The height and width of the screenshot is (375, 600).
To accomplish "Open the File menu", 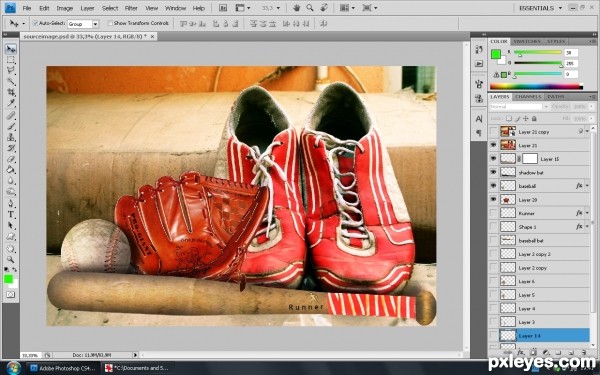I will (x=27, y=8).
